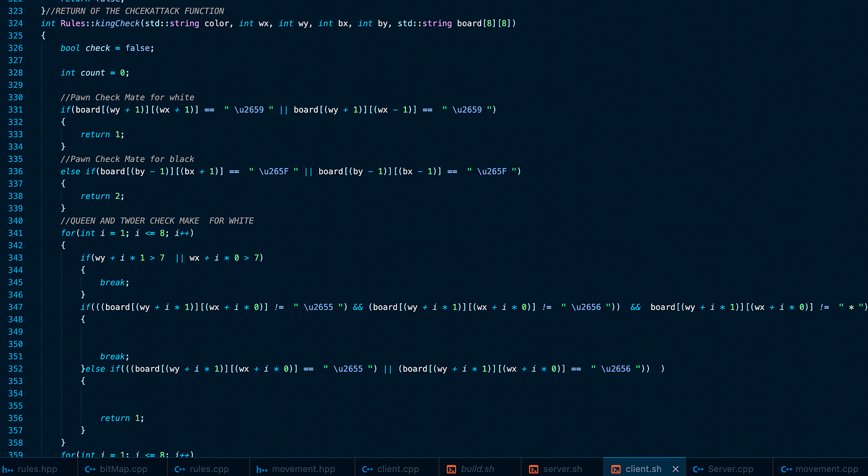Close the client.sh tab
Viewport: 868px width, 476px height.
[x=675, y=469]
